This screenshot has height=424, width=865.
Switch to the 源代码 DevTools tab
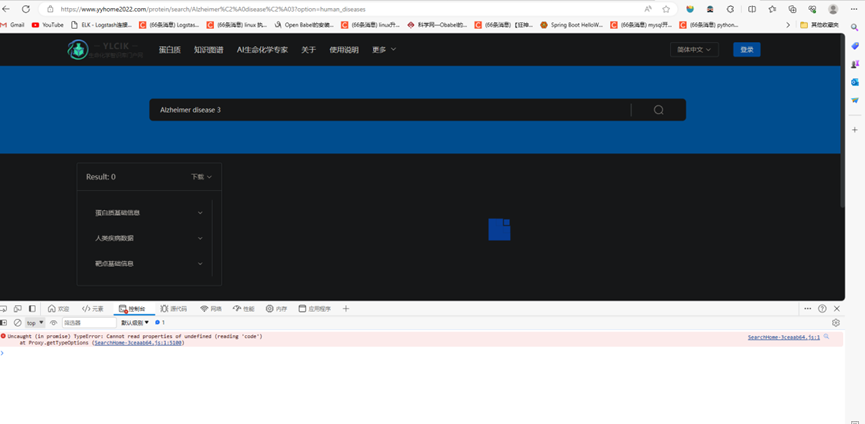[x=174, y=309]
